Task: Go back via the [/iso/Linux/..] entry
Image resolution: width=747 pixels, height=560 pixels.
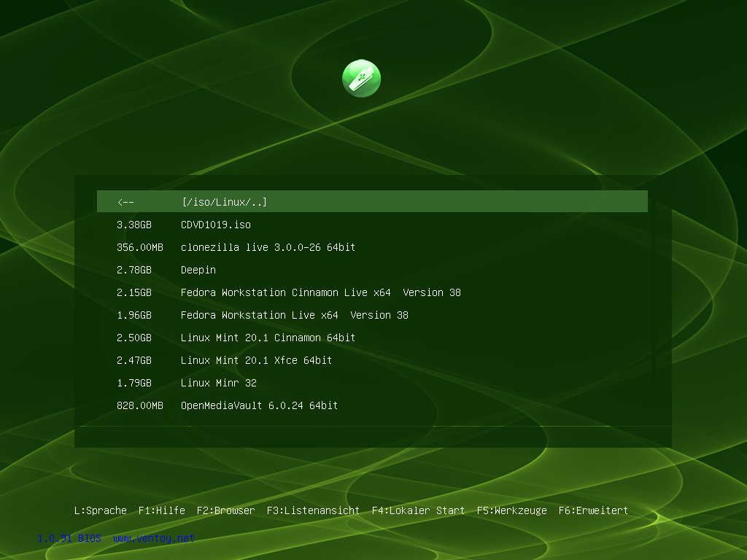Action: pyautogui.click(x=372, y=201)
